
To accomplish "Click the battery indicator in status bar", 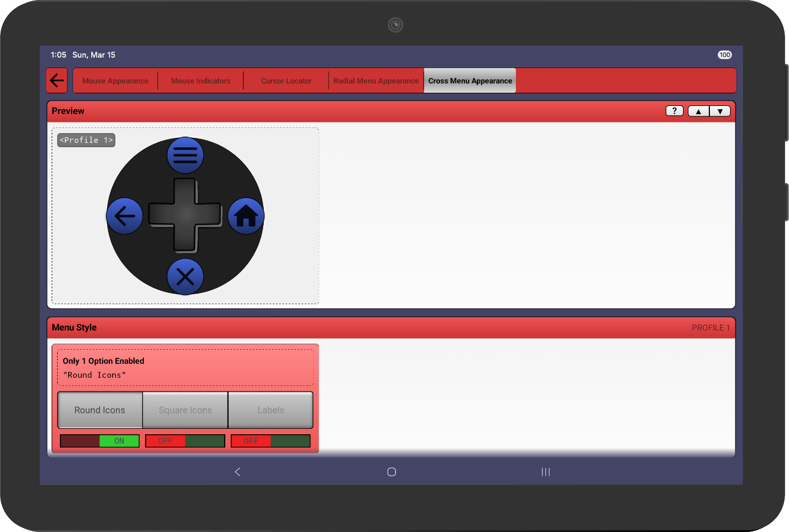I will click(x=725, y=55).
